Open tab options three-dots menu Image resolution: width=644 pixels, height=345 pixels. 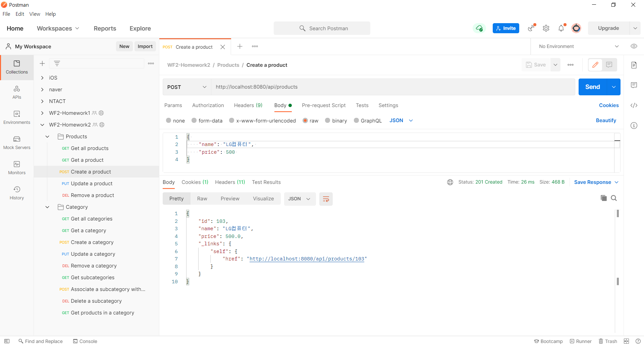coord(255,46)
